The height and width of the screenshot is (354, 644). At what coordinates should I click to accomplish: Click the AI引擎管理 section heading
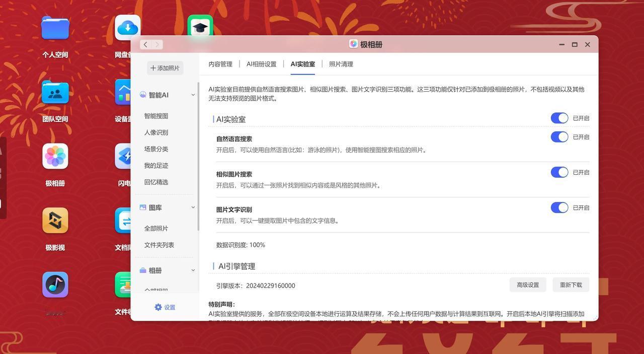pyautogui.click(x=236, y=266)
